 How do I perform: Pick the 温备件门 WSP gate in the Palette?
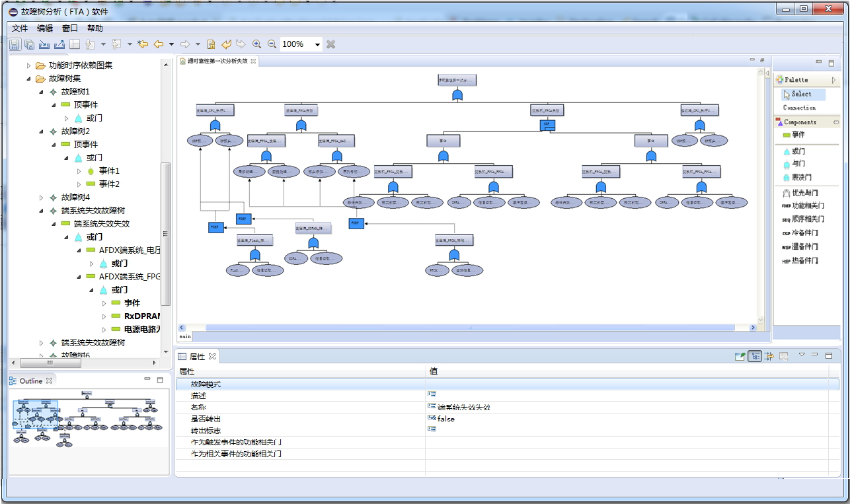[800, 246]
